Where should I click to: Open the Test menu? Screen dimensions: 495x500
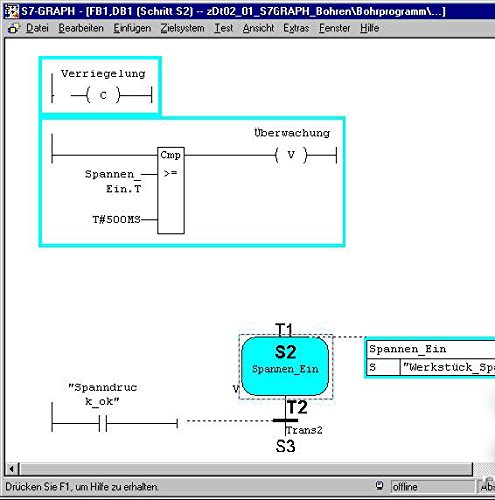coord(224,28)
